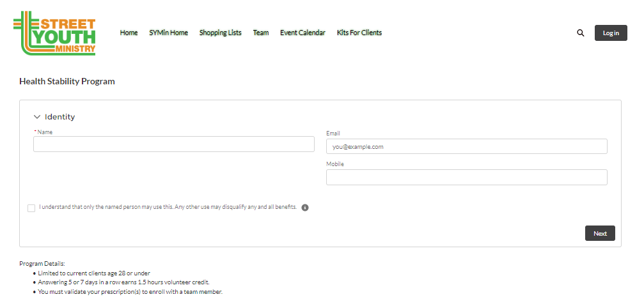Go to the Home menu item
644x306 pixels.
[x=129, y=33]
